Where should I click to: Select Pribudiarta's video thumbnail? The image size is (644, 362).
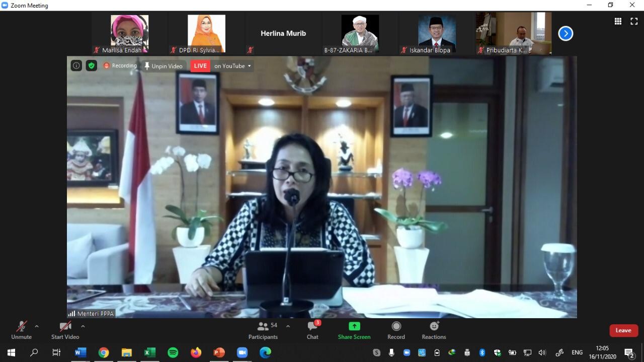coord(514,33)
